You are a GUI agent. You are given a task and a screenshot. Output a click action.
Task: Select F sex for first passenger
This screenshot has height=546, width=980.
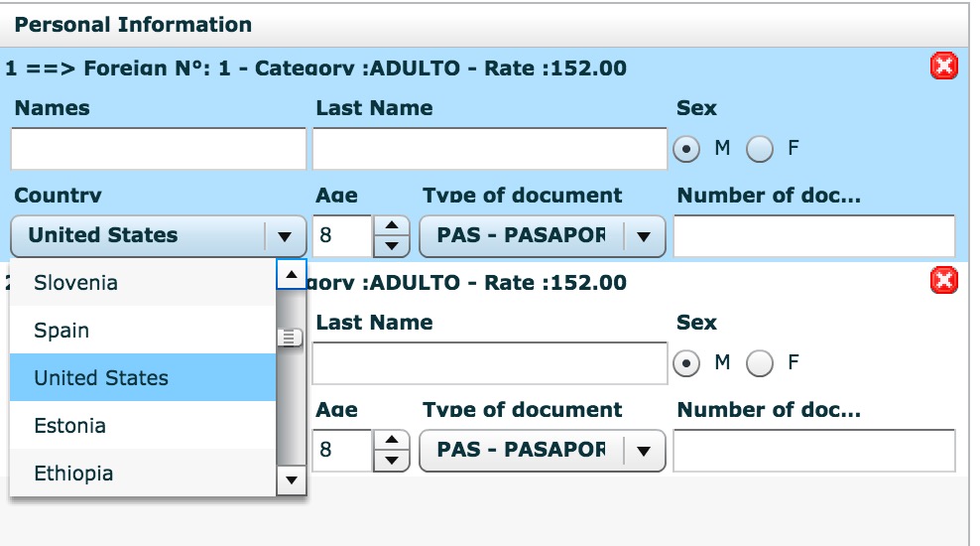point(760,149)
